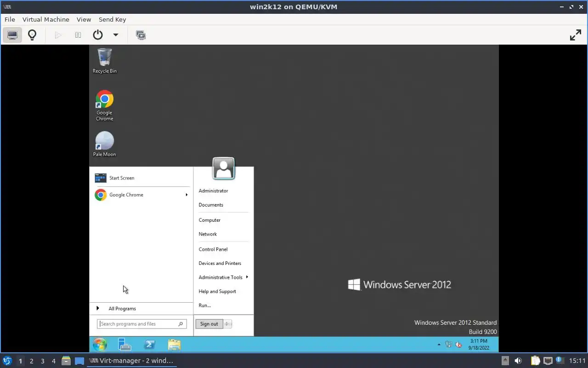Screen dimensions: 588x368
Task: Switch to workspace 2
Action: [31, 361]
